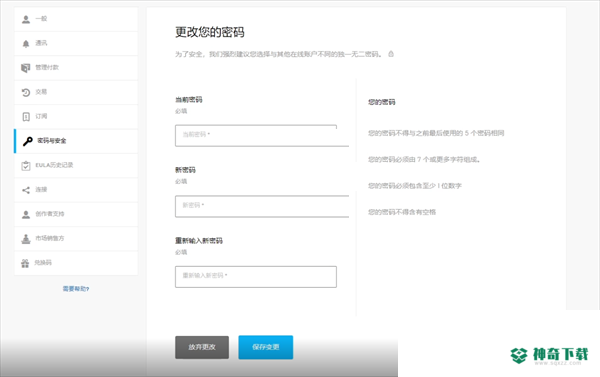Click the gift icon beside 兑换码
This screenshot has height=377, width=600.
click(x=25, y=263)
